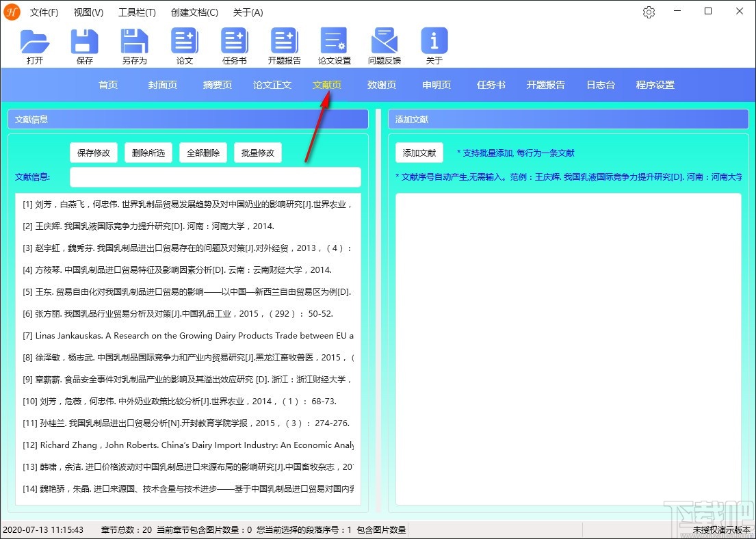Click inside the 文献信息 input field

tap(215, 176)
